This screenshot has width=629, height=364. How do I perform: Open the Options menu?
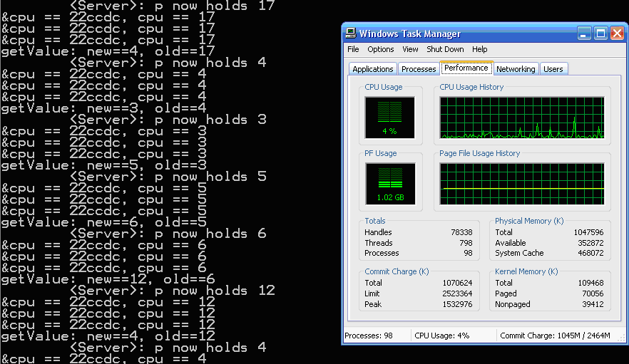[x=381, y=50]
